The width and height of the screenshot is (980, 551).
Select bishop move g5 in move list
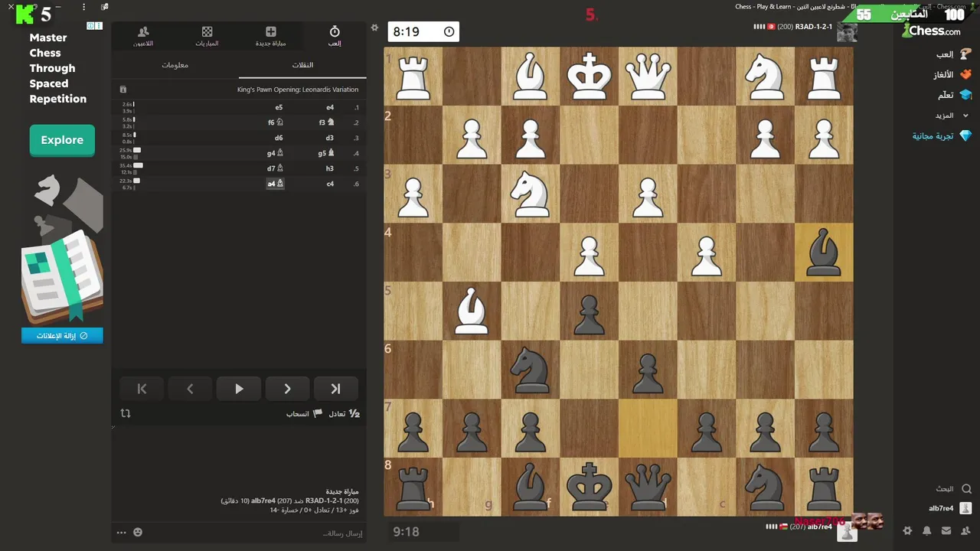click(327, 153)
